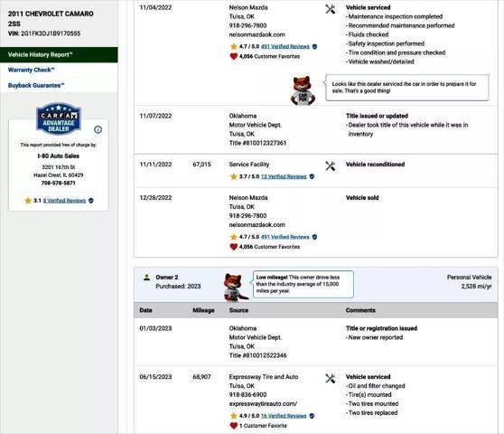Click wrench icon next to Vehicle reconditioned

point(330,166)
